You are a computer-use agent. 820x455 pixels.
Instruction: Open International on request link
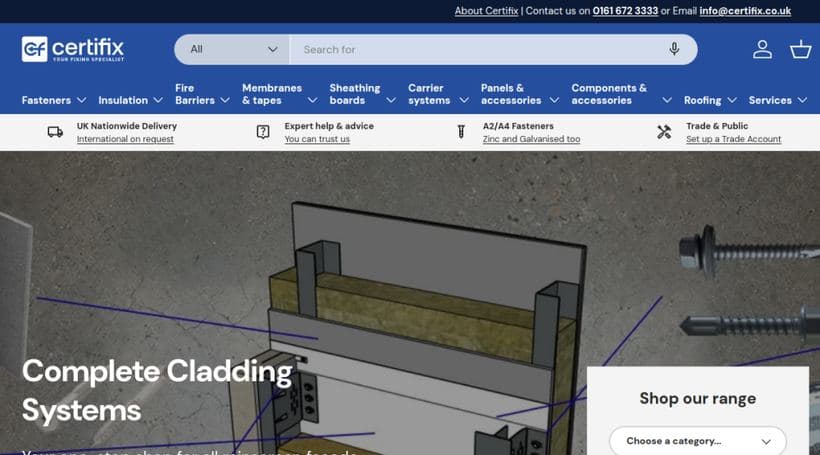pyautogui.click(x=125, y=139)
